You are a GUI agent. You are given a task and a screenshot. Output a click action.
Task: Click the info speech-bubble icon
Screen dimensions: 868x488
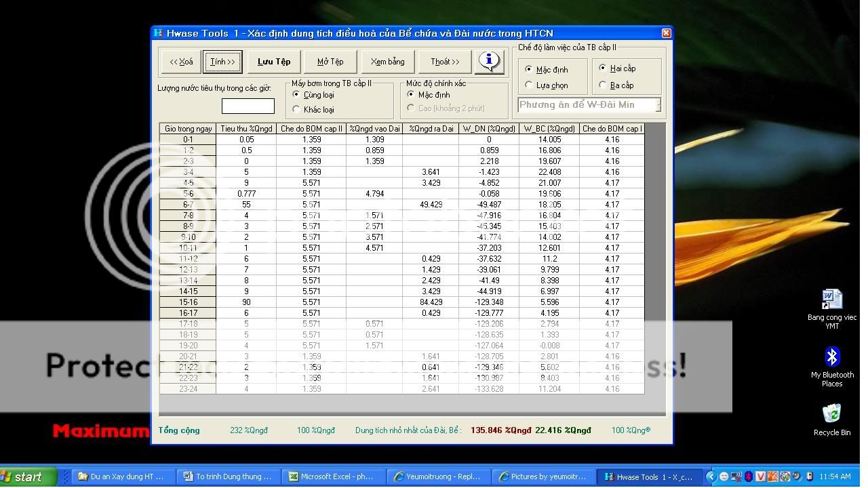(490, 61)
